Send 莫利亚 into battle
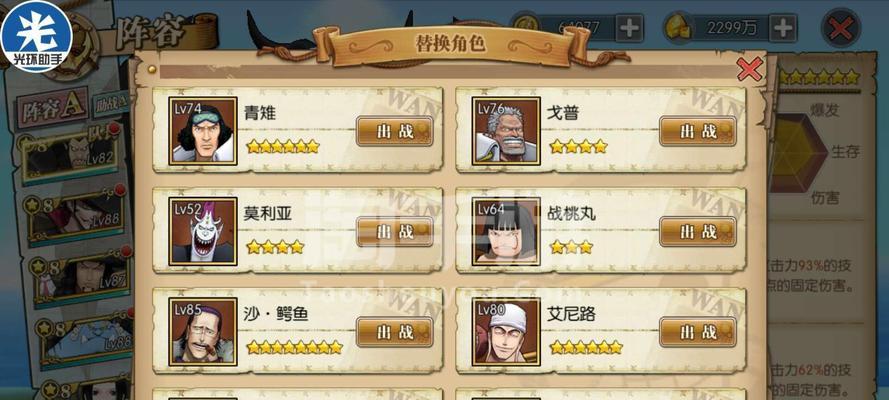This screenshot has height=400, width=889. (x=395, y=232)
